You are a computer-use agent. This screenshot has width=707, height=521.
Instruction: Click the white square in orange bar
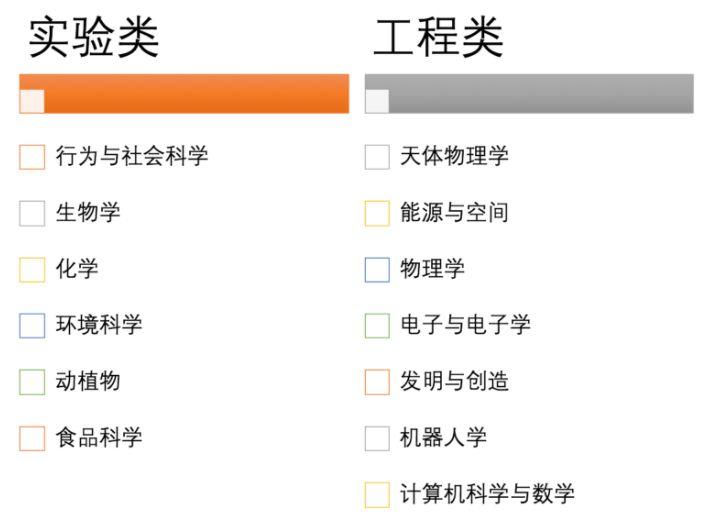tap(32, 101)
